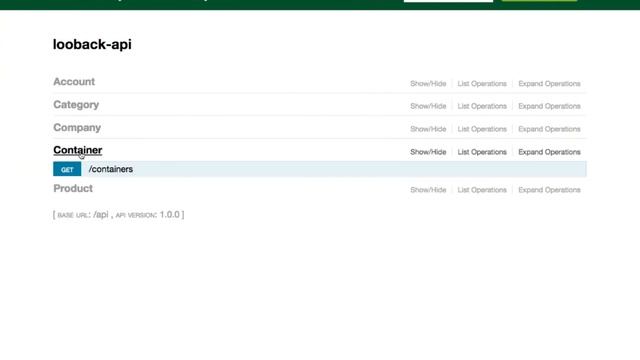The height and width of the screenshot is (360, 640).
Task: Click List Operations for Category
Action: (x=482, y=106)
